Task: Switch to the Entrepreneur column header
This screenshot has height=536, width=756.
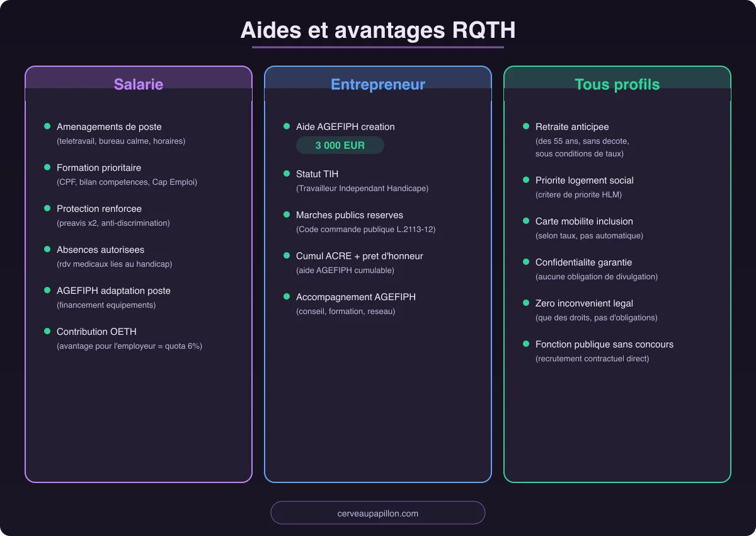Action: 378,84
